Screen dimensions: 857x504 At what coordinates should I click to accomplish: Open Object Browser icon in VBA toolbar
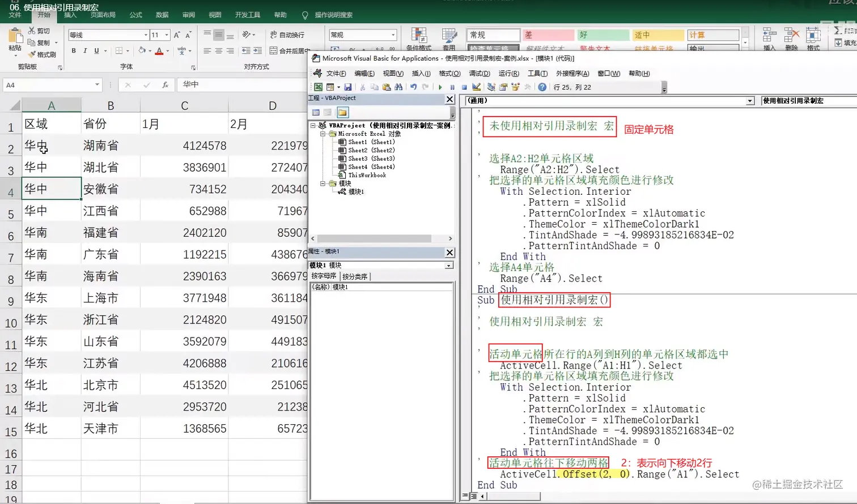tap(515, 87)
